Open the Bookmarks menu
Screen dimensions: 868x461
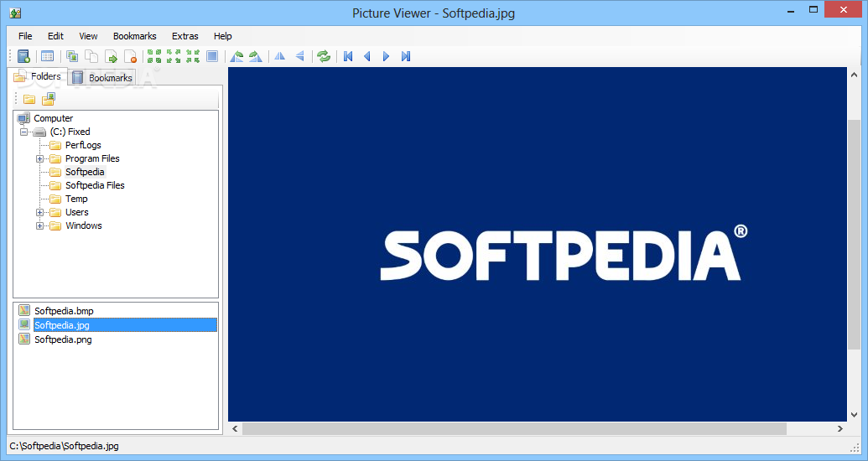click(134, 36)
